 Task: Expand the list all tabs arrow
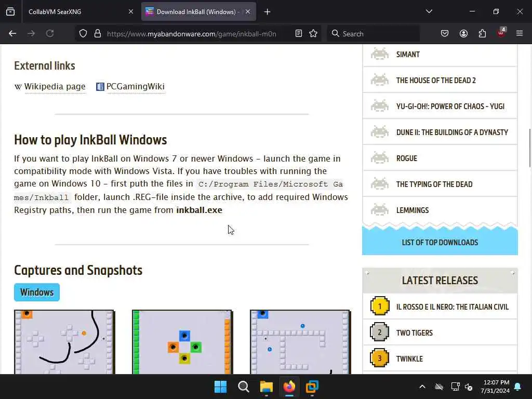coord(429,11)
